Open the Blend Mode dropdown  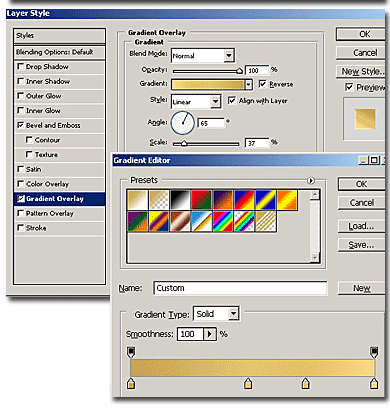coord(228,55)
